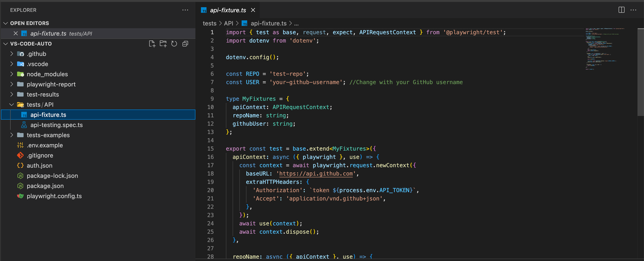Viewport: 644px width, 261px height.
Task: Expand the .vscode folder chevron
Action: (x=12, y=64)
